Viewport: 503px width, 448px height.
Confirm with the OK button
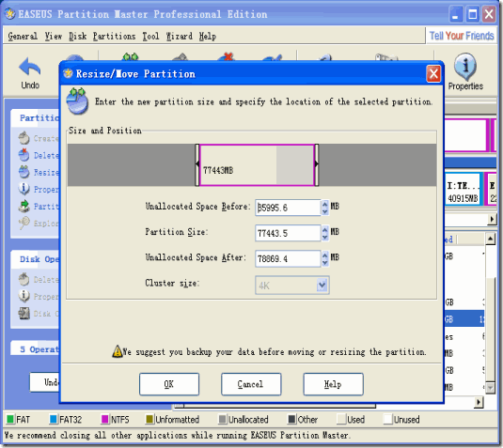[169, 384]
